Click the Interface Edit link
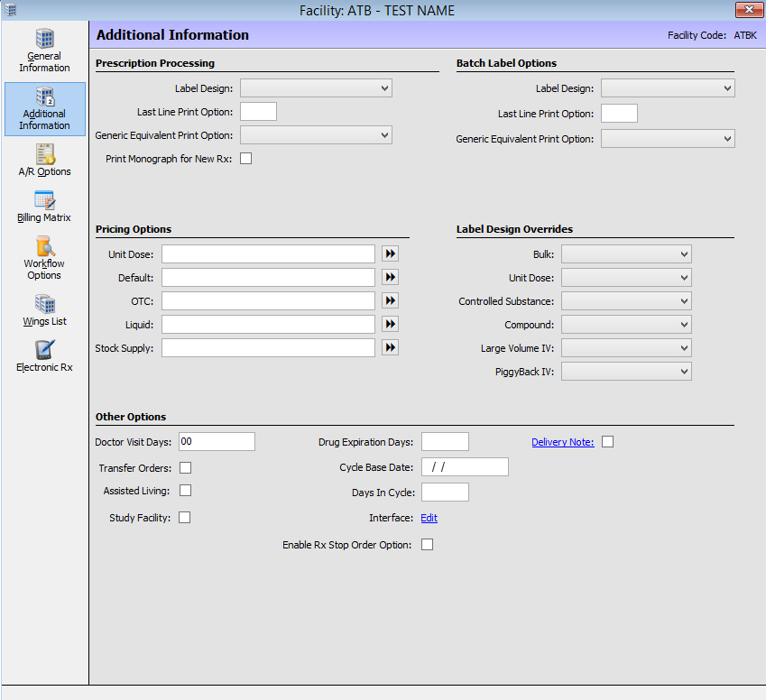Screen dimensions: 766x700 tap(429, 518)
